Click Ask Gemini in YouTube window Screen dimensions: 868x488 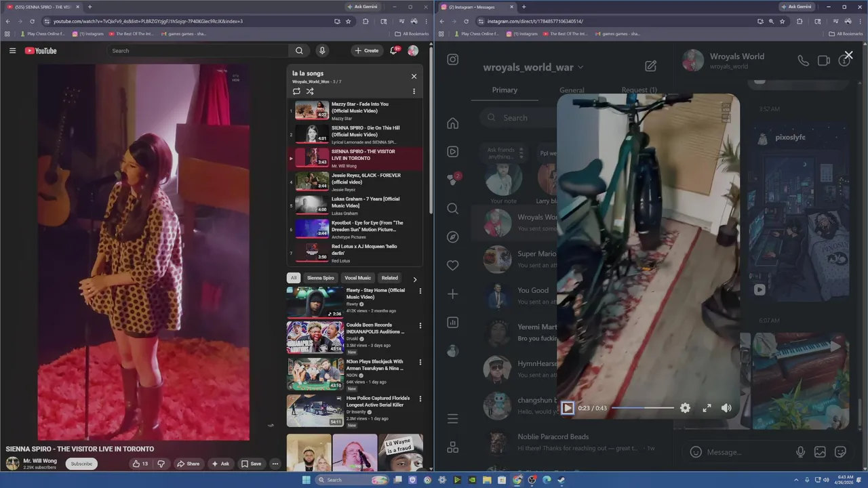coord(362,7)
